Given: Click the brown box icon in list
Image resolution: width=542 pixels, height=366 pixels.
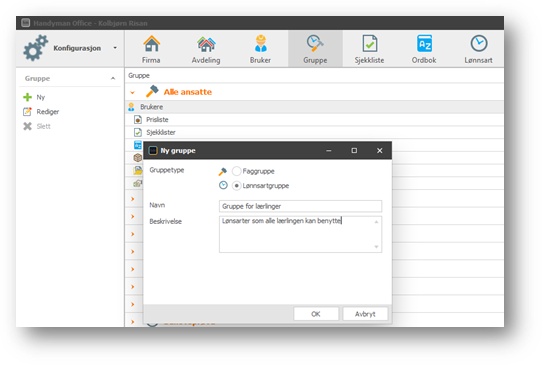Looking at the screenshot, I should coord(138,158).
